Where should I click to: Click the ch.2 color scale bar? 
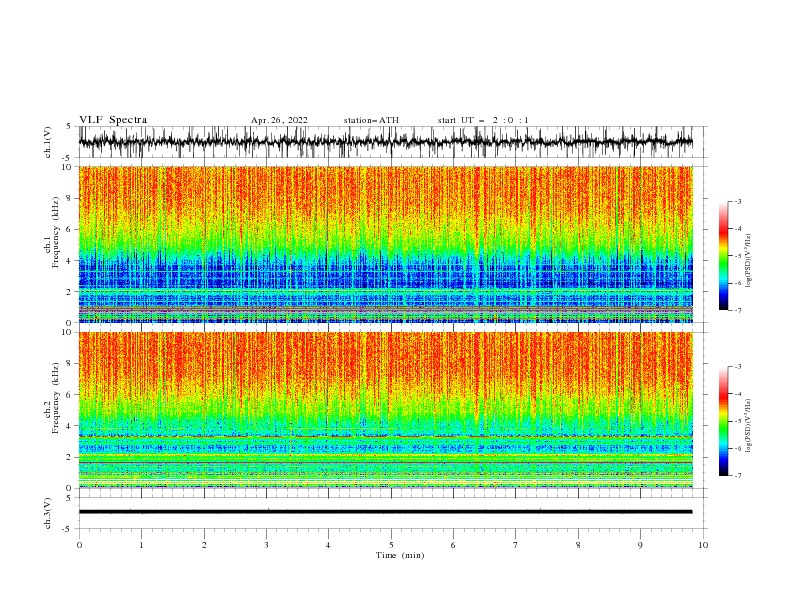[x=723, y=421]
